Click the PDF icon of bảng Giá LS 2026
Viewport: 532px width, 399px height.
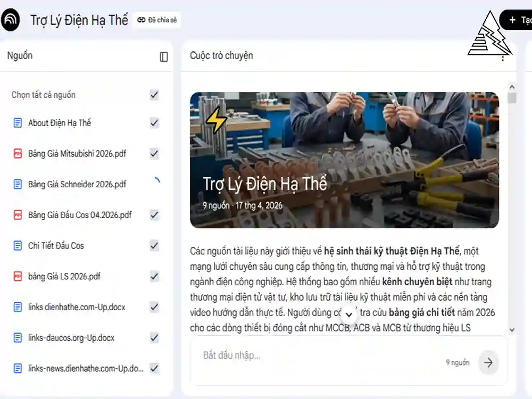[18, 277]
